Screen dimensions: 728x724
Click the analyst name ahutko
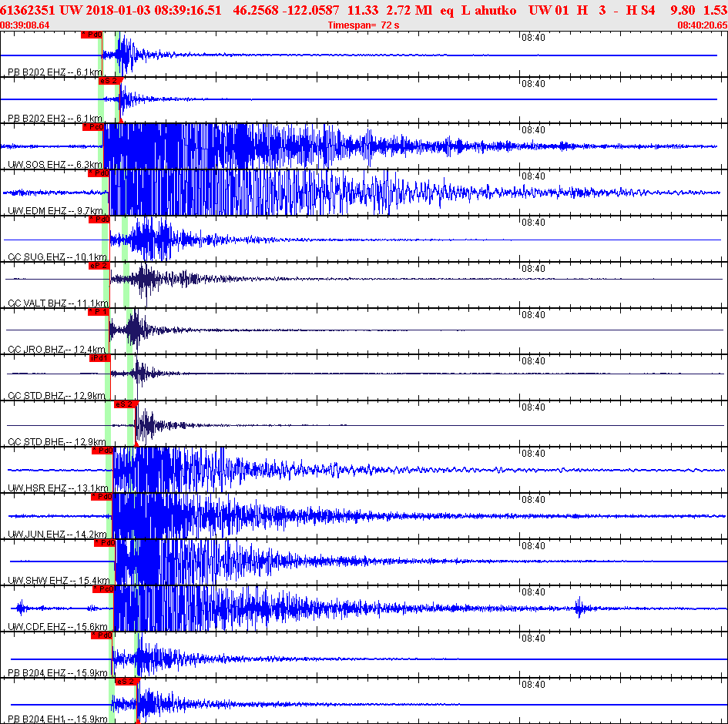coord(495,10)
